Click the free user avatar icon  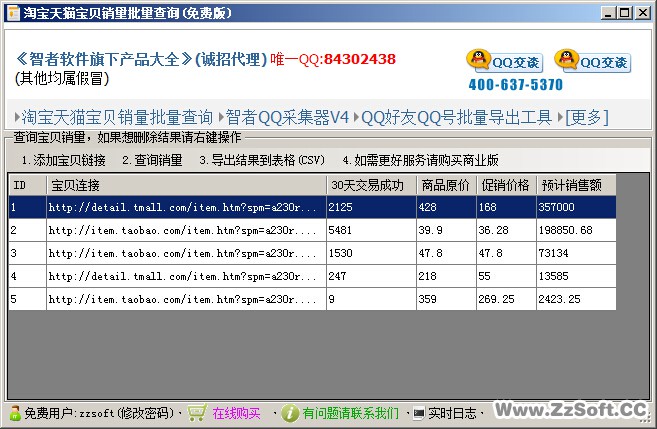tap(15, 413)
